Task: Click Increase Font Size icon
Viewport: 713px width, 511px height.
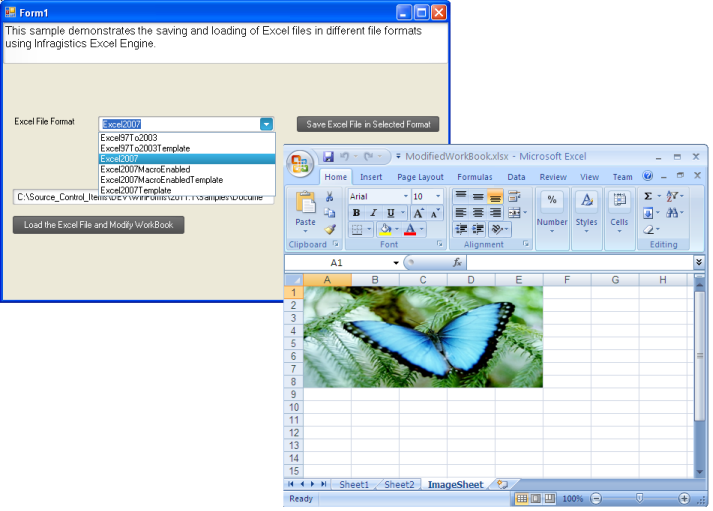Action: pos(418,213)
